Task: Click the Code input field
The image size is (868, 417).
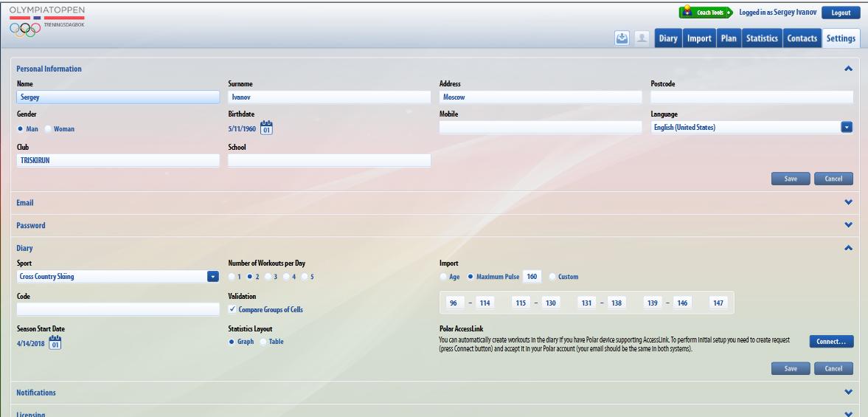Action: [118, 309]
